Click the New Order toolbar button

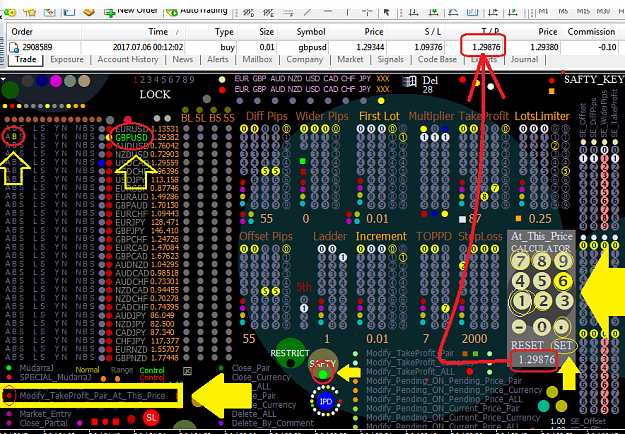click(x=131, y=12)
